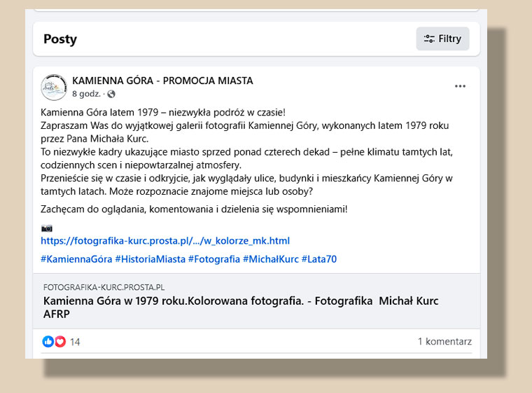This screenshot has height=393, width=532.
Task: Open the '1 komentarz' comments link
Action: (444, 341)
